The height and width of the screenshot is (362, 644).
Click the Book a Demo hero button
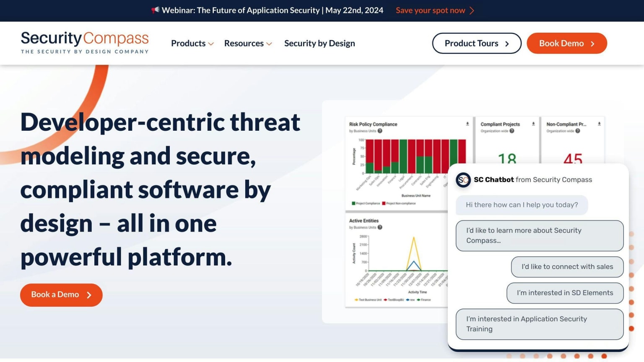tap(61, 295)
